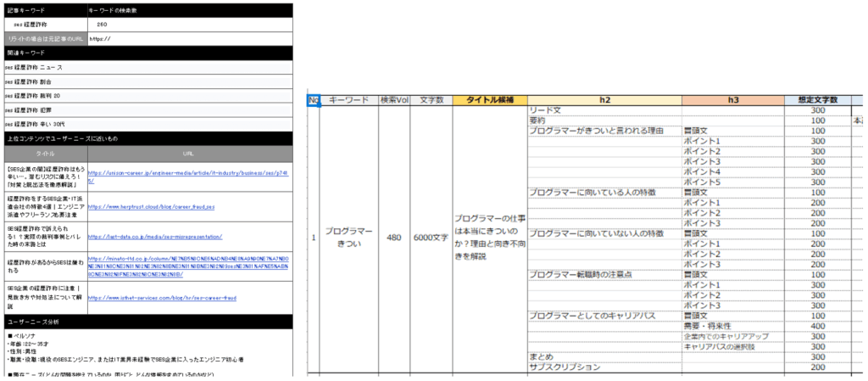Select title cell starting 'SES企業の経歴詐称に注意'
This screenshot has width=868, height=381.
[x=46, y=297]
